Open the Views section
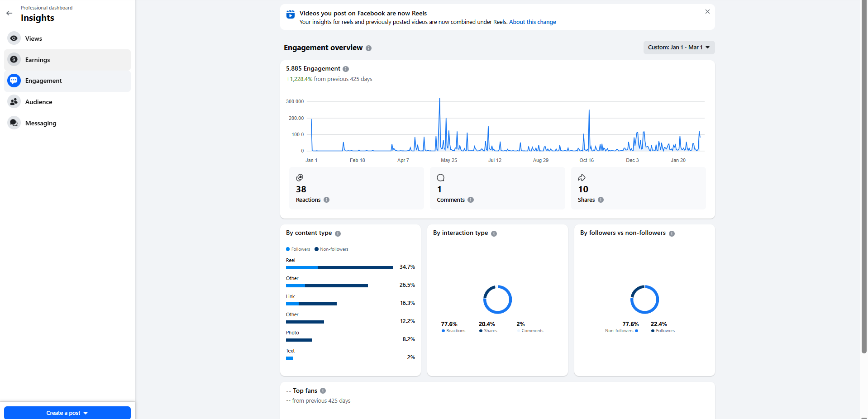This screenshot has height=419, width=868. [x=33, y=38]
